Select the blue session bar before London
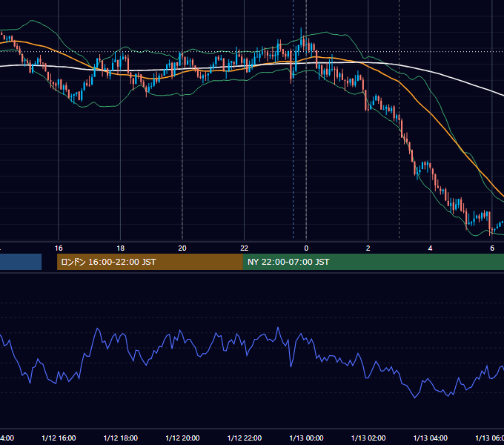504x445 pixels. 21,262
